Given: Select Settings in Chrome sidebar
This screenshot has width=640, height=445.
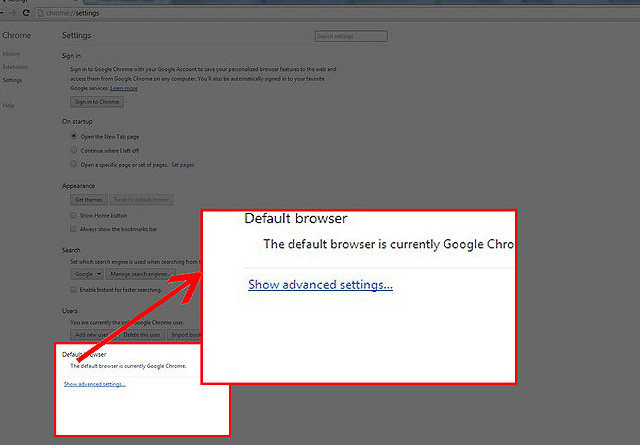Looking at the screenshot, I should pyautogui.click(x=12, y=80).
